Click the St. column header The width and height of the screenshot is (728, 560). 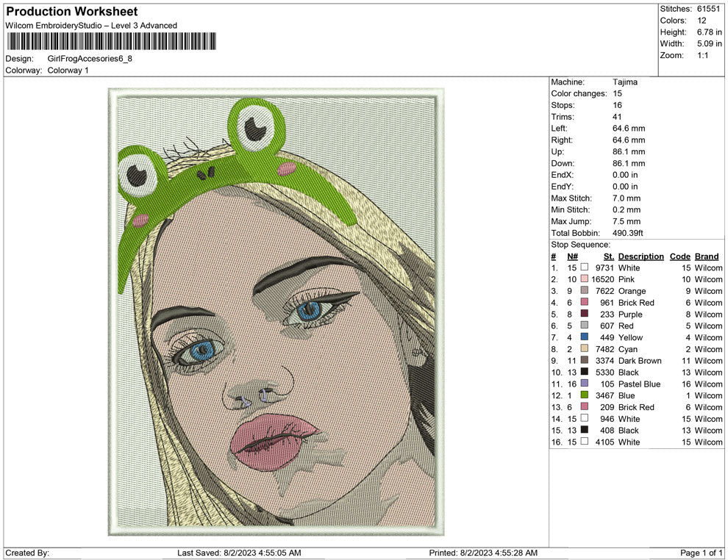(607, 256)
